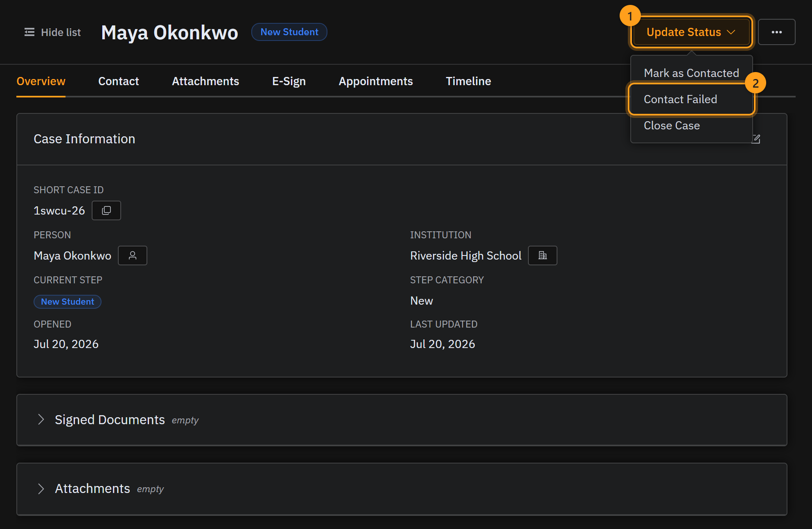Open the three-dot more actions button
Image resolution: width=812 pixels, height=529 pixels.
click(x=777, y=32)
